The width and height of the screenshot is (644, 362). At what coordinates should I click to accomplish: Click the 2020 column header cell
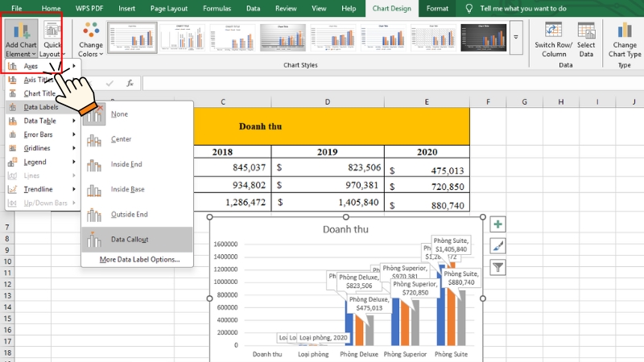[427, 152]
